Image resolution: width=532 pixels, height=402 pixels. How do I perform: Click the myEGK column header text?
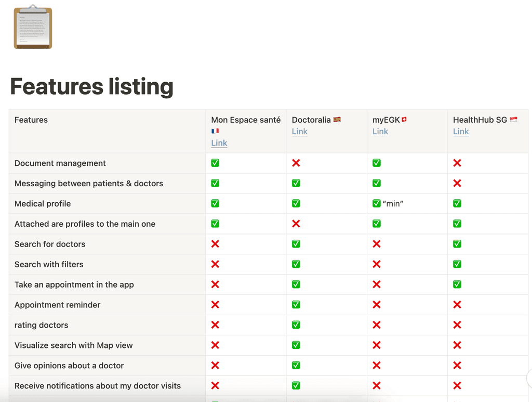(x=386, y=120)
